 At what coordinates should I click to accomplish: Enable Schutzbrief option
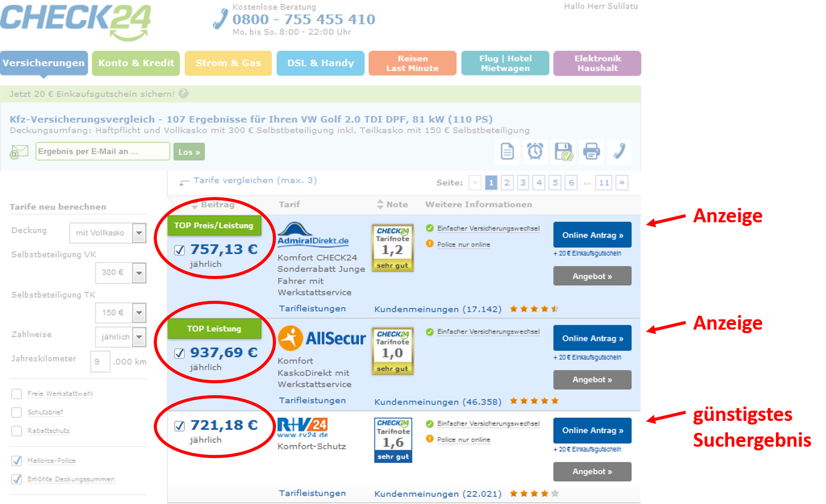pyautogui.click(x=17, y=413)
